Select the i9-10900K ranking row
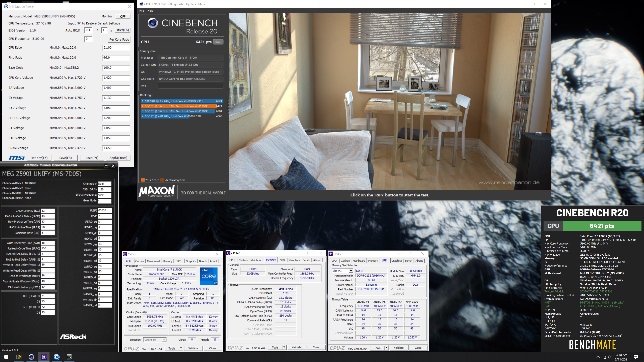The width and height of the screenshot is (644, 362). [x=182, y=101]
